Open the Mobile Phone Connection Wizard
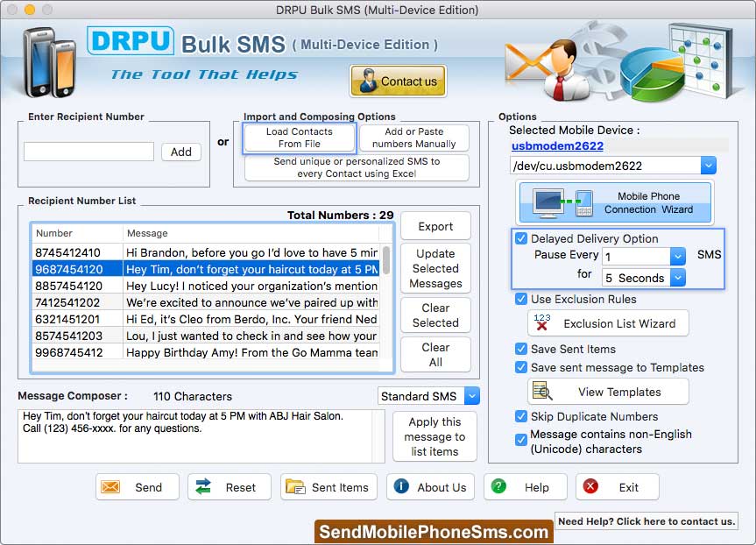Viewport: 756px width, 545px height. click(615, 202)
